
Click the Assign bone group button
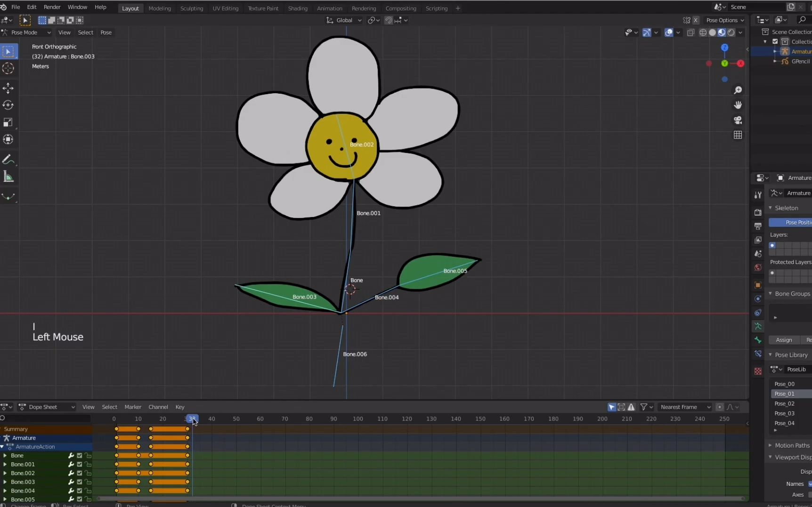click(x=784, y=340)
